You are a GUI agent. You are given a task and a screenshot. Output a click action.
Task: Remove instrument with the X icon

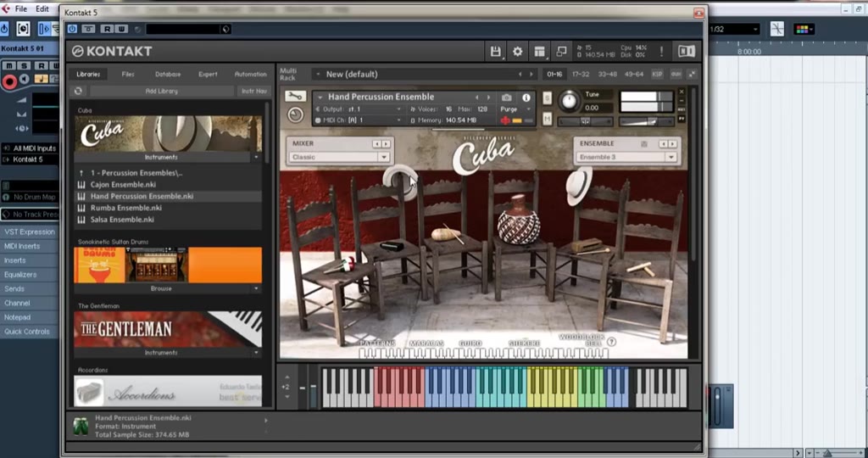coord(682,92)
